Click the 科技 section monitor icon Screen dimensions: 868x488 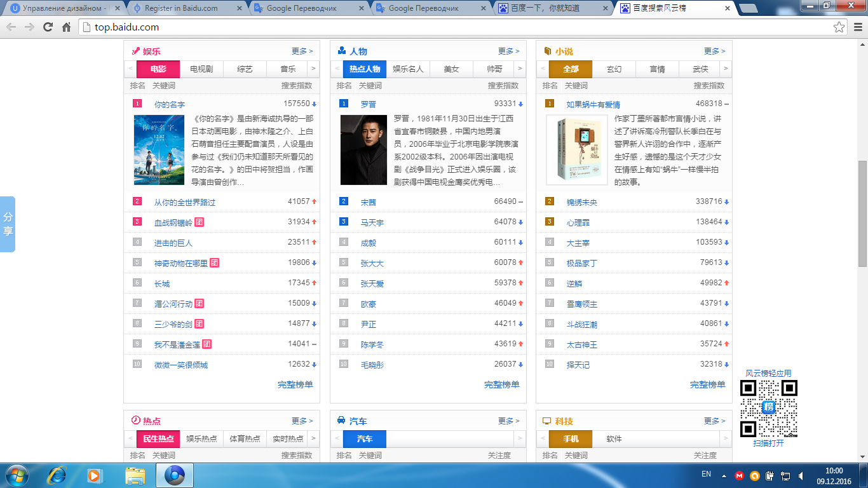click(548, 421)
